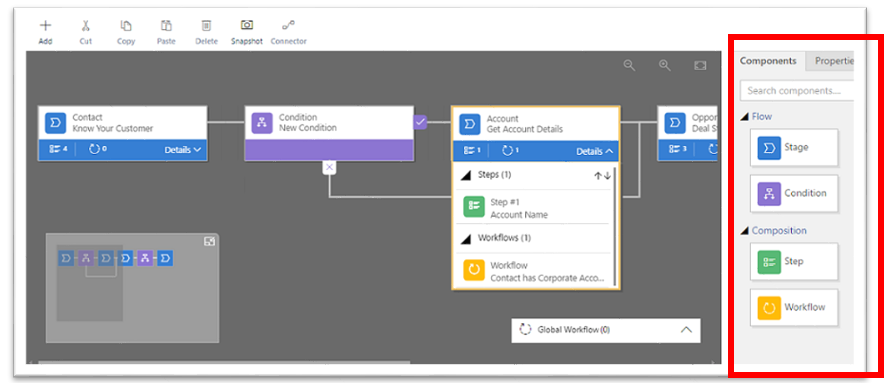Collapse the Composition components group

tap(745, 231)
